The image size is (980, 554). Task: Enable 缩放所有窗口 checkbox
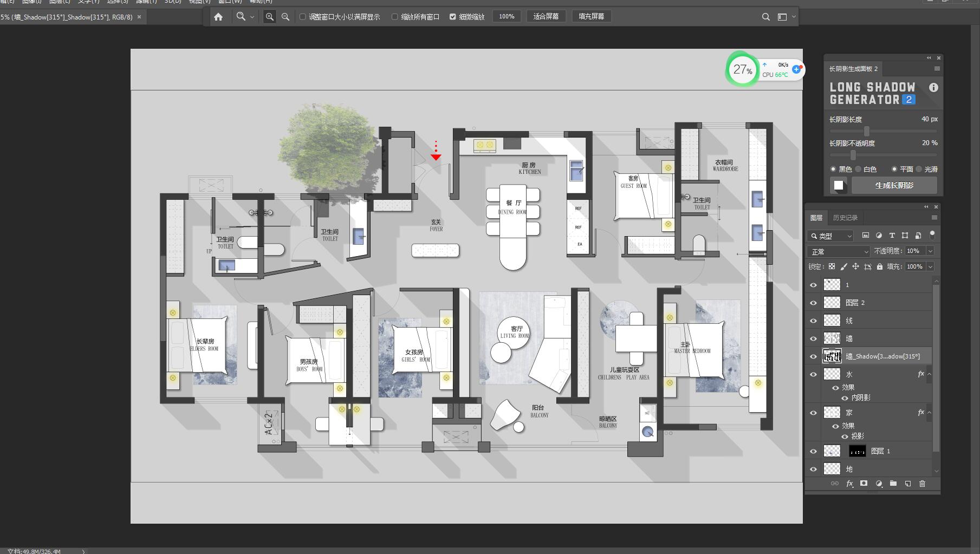click(x=395, y=17)
